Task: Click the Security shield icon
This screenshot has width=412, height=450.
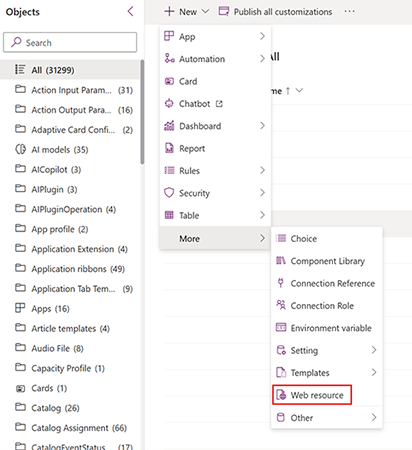Action: tap(169, 192)
